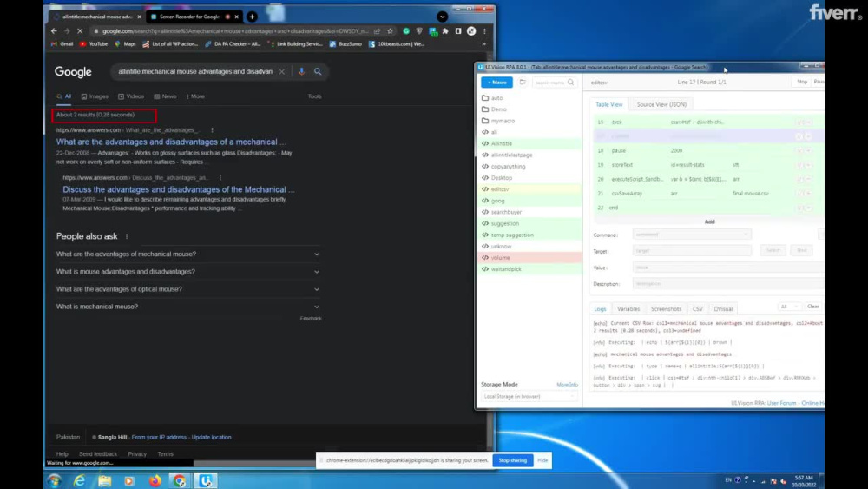Click the blue + Macro button
The height and width of the screenshot is (489, 868).
[496, 82]
